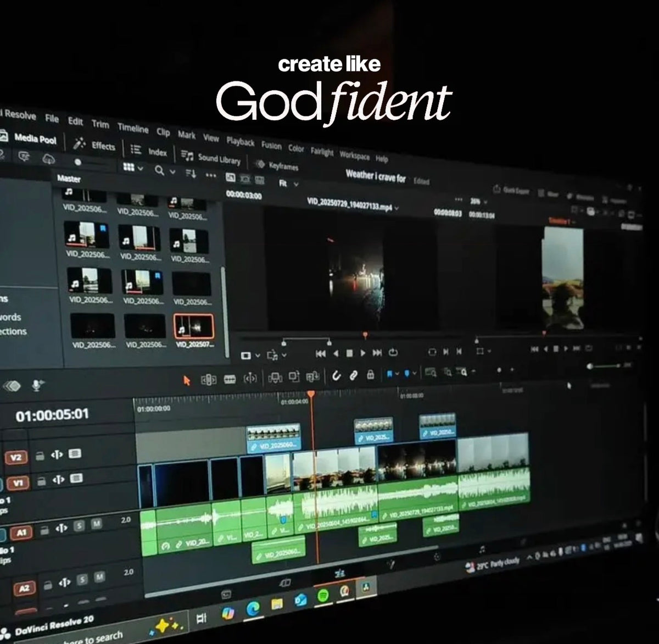
Task: Toggle lock on the V1 track
Action: pyautogui.click(x=41, y=481)
